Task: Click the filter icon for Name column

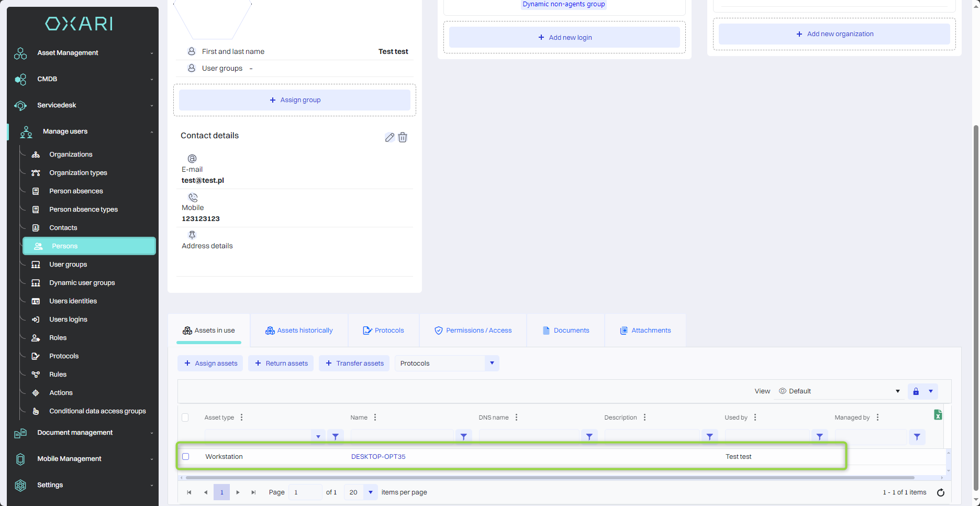Action: point(463,437)
